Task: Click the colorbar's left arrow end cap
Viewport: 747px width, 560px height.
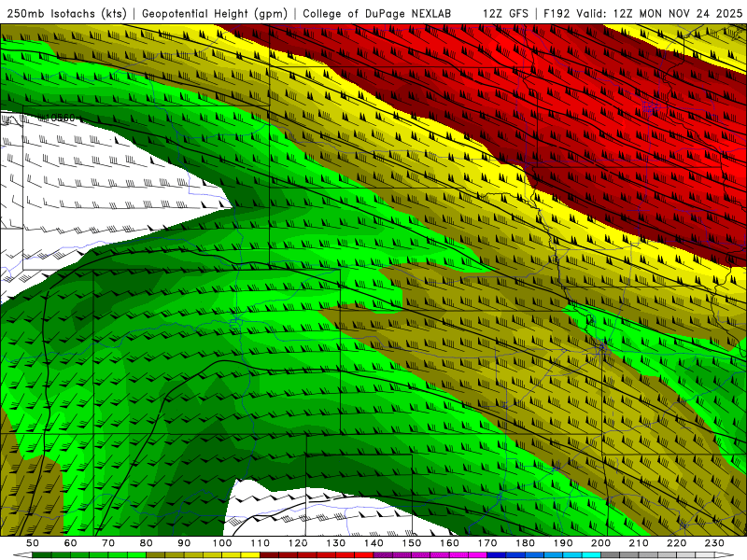Action: (22, 555)
